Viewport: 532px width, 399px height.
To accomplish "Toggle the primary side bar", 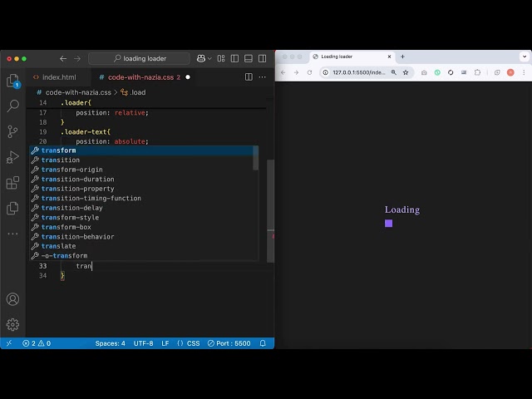I will click(234, 59).
